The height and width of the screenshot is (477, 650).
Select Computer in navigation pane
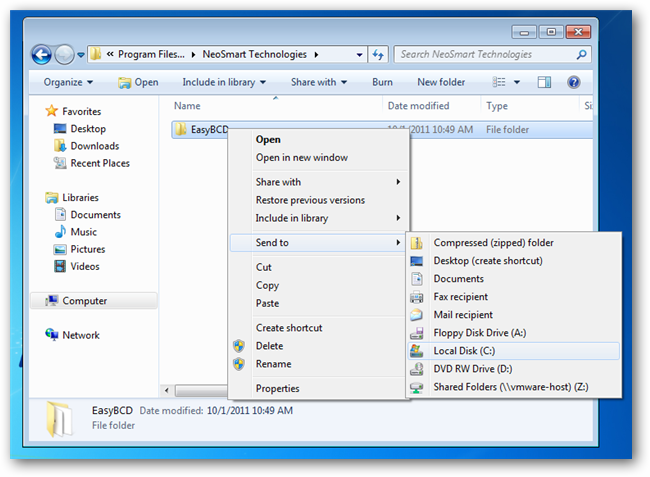coord(94,301)
